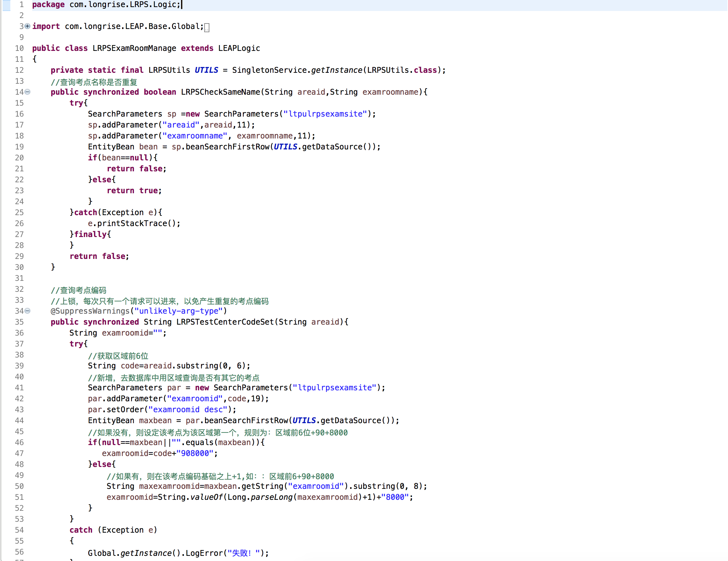Click the "examroomname" string on line 18
Image resolution: width=728 pixels, height=561 pixels.
(195, 136)
